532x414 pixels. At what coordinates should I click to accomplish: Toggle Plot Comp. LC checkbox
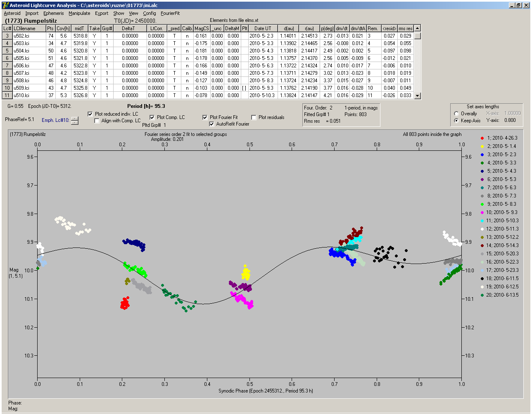[152, 117]
